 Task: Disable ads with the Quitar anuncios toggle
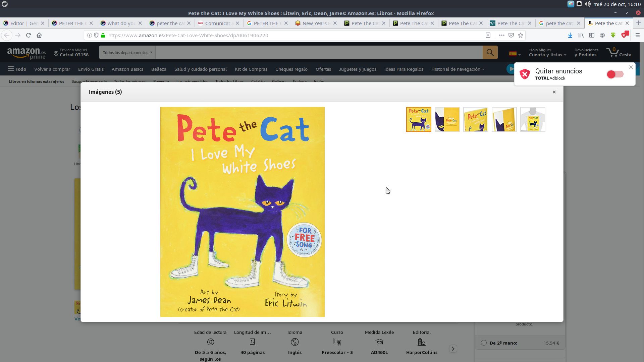pos(615,74)
